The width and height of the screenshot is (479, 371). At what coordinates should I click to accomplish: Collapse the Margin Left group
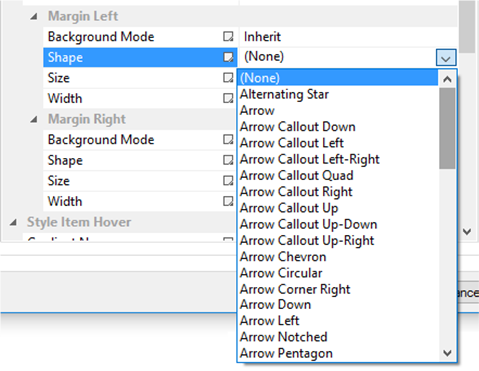(x=34, y=16)
